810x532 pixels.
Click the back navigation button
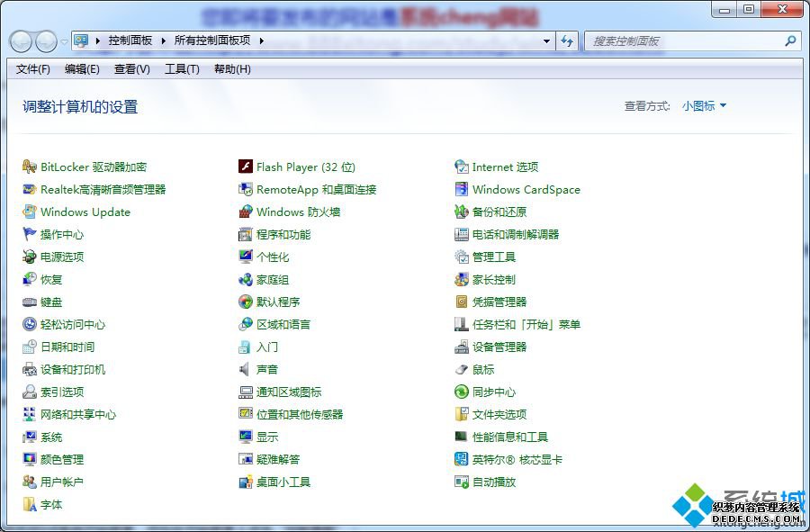coord(22,41)
